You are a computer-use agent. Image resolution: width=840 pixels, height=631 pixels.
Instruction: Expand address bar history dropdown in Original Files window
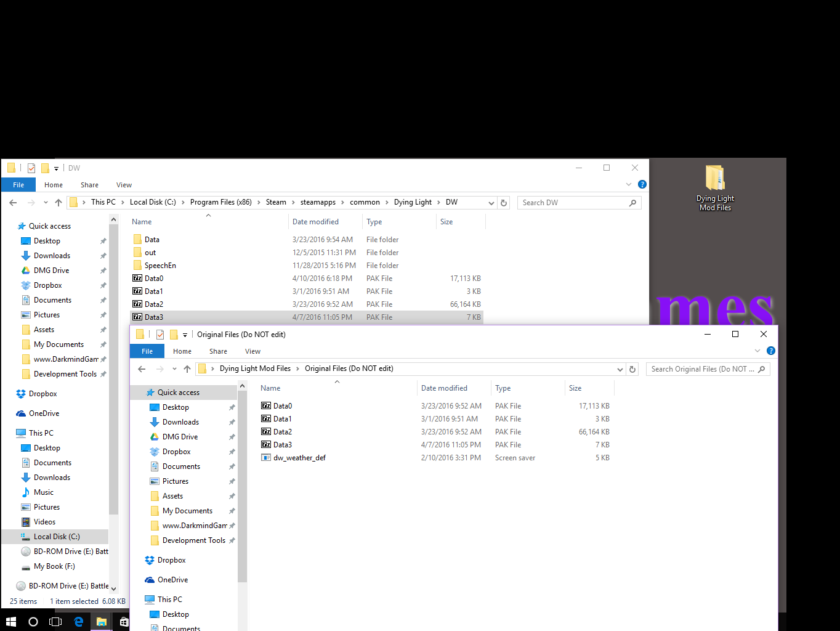(x=620, y=369)
